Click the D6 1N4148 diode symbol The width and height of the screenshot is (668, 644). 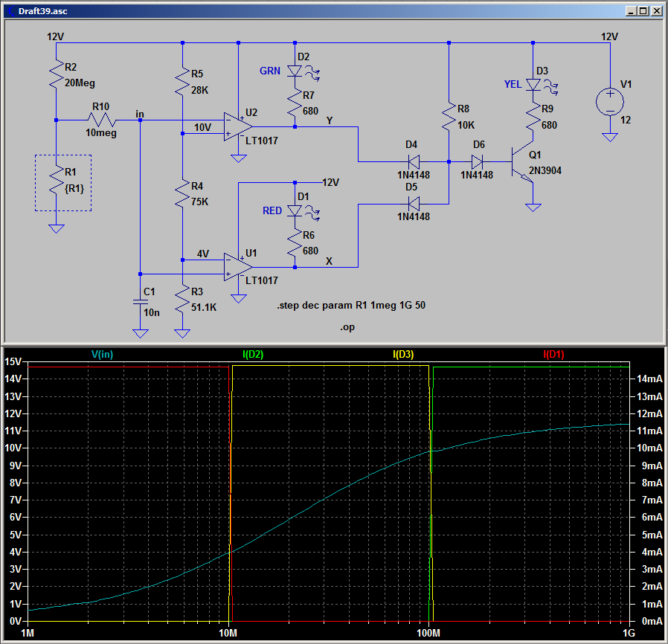[477, 162]
